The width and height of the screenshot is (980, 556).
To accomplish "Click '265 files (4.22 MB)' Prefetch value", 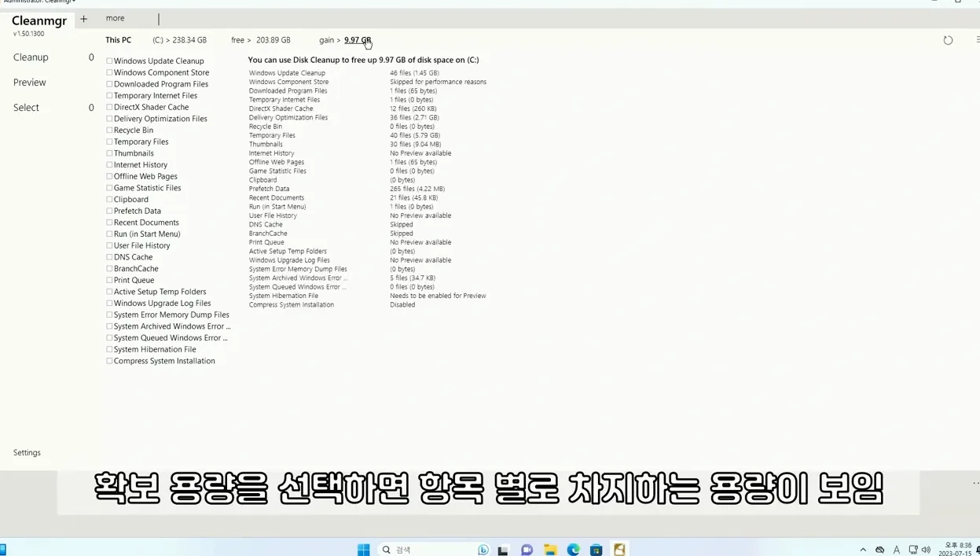I will coord(417,189).
